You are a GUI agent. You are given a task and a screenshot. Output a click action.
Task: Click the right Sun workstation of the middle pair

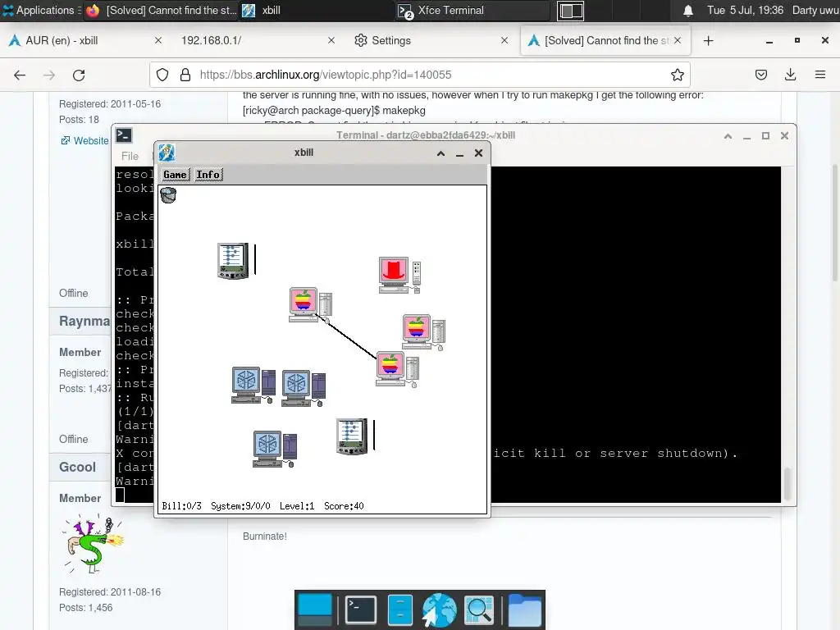click(304, 388)
